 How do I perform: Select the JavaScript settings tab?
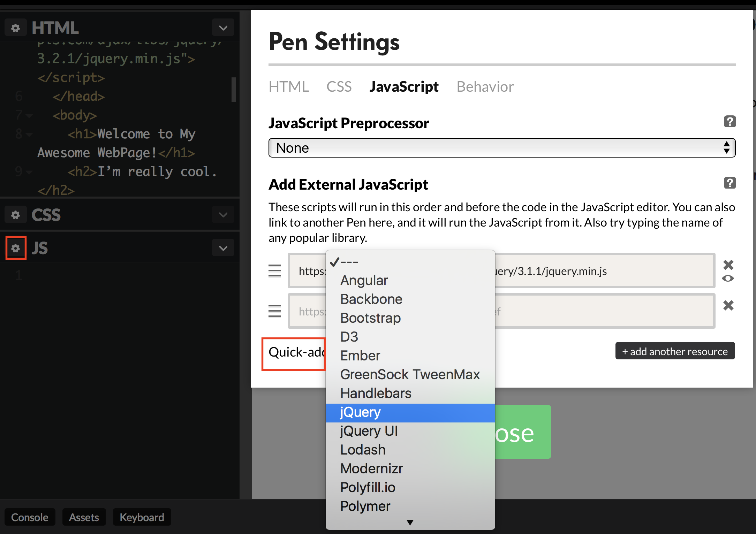pos(404,86)
